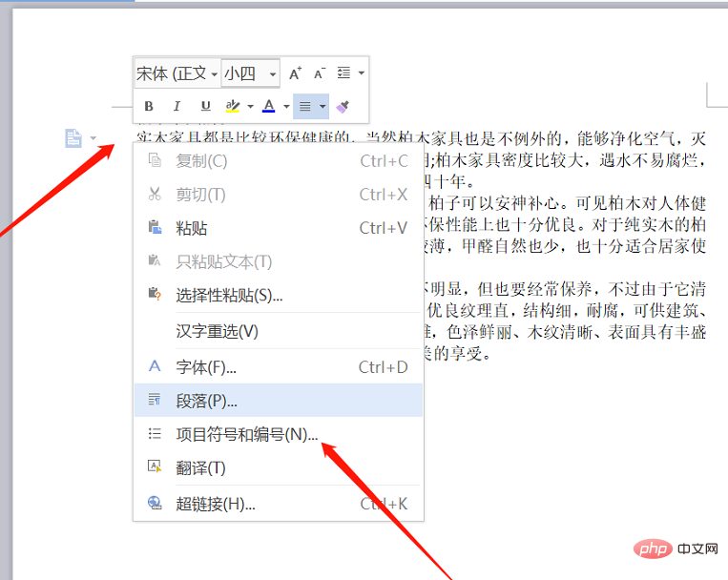Image resolution: width=728 pixels, height=580 pixels.
Task: Click the increase font size icon
Action: (x=295, y=73)
